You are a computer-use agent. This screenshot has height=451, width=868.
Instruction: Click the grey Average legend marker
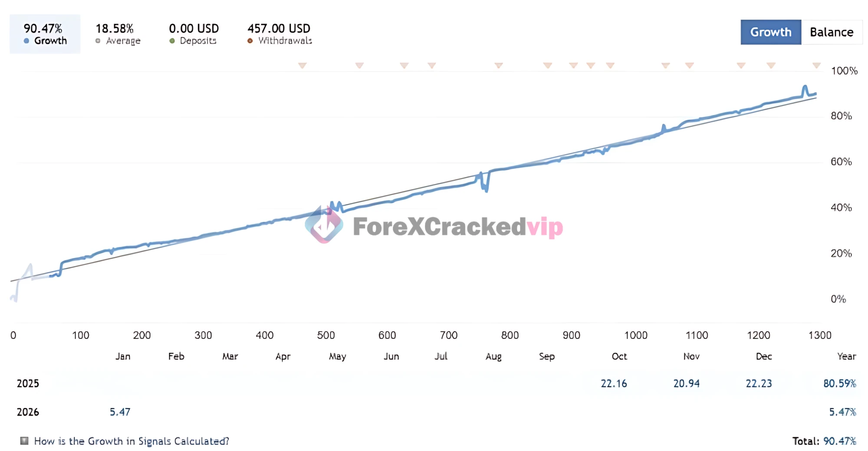98,41
